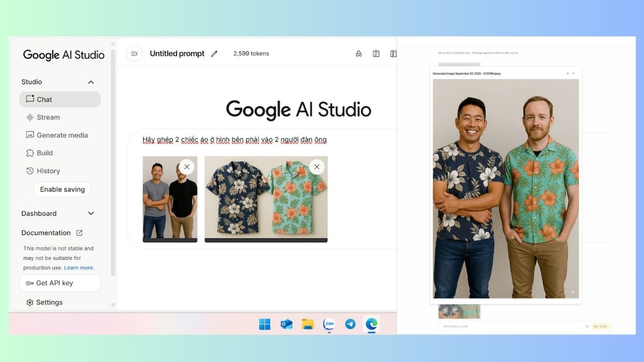
Task: Open the Documentation external link
Action: pyautogui.click(x=52, y=233)
